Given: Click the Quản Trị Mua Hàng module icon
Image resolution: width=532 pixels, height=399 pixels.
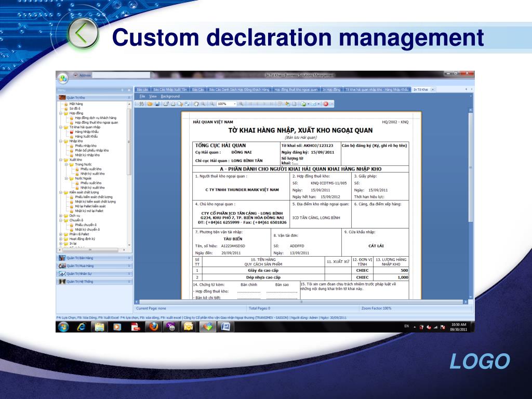Looking at the screenshot, I should 62,266.
